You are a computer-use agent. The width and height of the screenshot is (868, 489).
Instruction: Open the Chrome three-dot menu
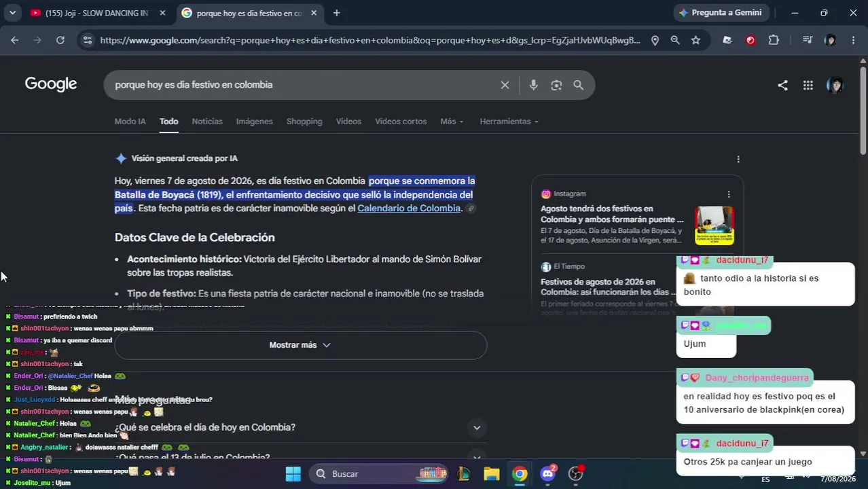point(853,40)
